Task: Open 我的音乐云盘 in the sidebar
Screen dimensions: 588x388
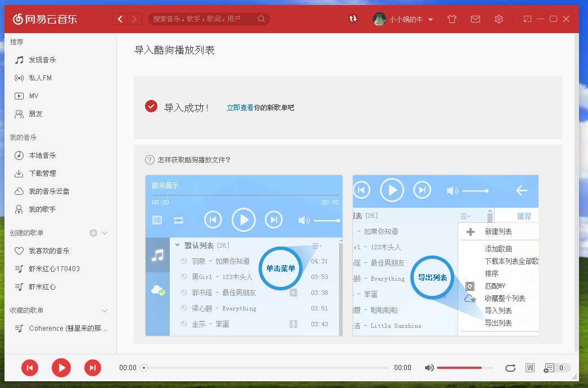Action: click(60, 191)
